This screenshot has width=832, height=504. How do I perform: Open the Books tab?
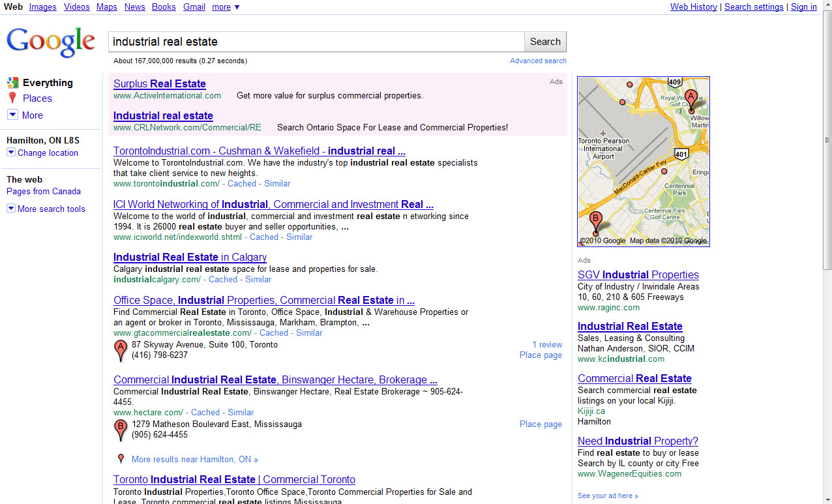coord(164,7)
